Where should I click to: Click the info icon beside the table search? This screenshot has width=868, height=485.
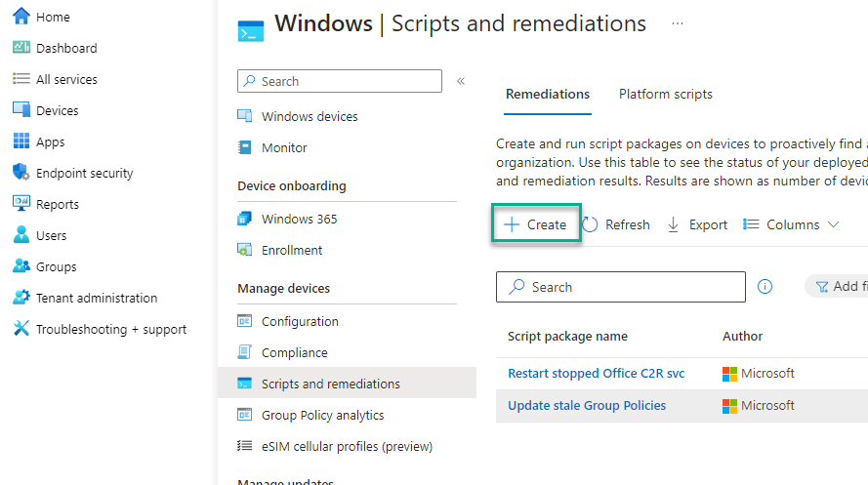765,287
